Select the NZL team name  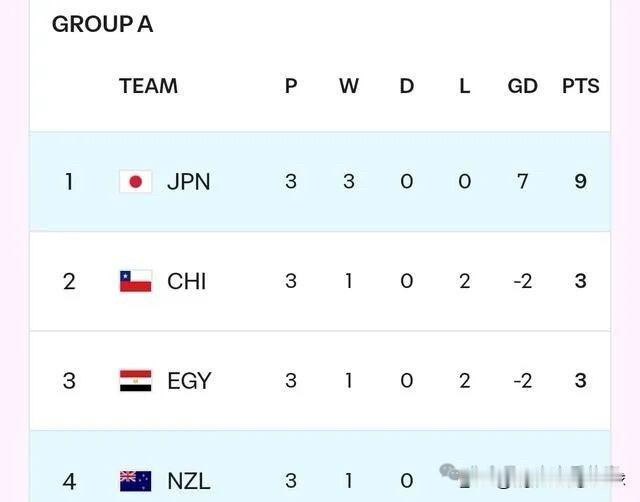click(189, 481)
